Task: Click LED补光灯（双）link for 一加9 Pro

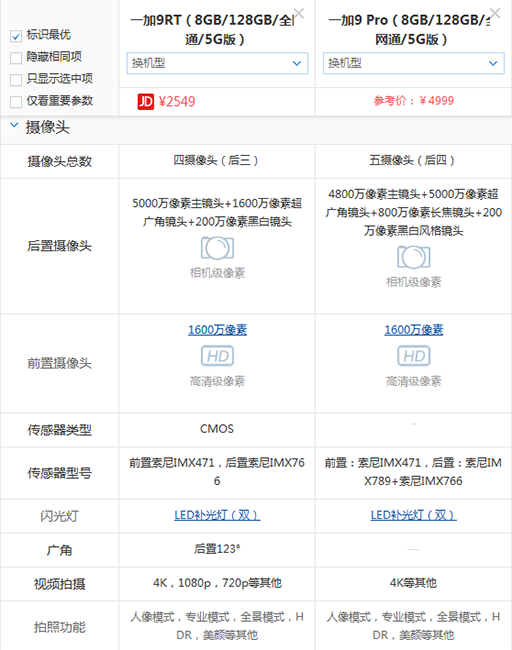Action: [413, 515]
